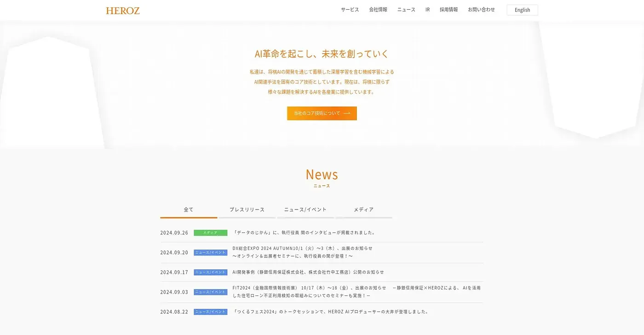Click the date 2024.08.22
Image resolution: width=644 pixels, height=335 pixels.
[174, 312]
